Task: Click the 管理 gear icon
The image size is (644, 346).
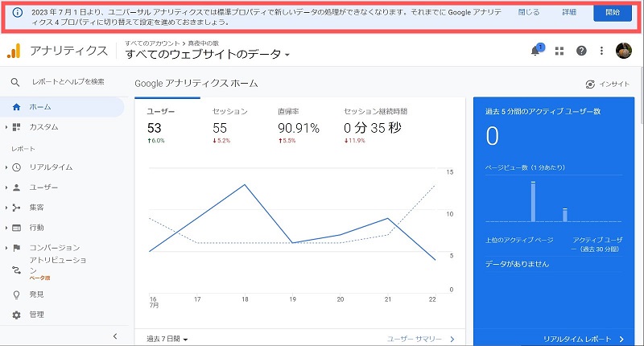Action: tap(16, 315)
